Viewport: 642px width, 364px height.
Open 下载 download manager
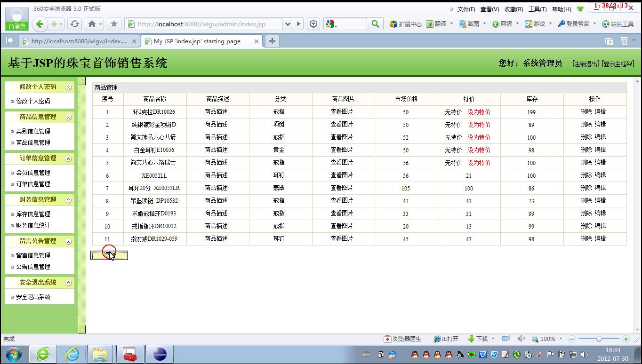point(478,339)
